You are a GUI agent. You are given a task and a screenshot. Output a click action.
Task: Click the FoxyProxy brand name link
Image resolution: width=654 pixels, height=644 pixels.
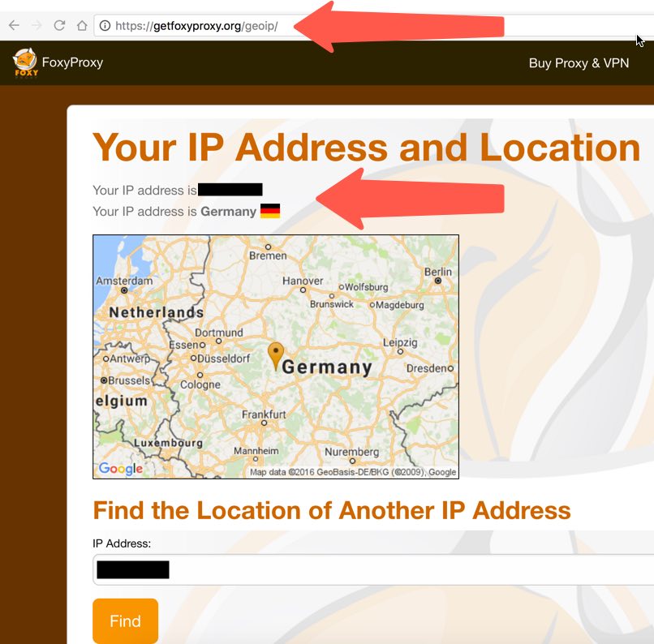[x=72, y=62]
